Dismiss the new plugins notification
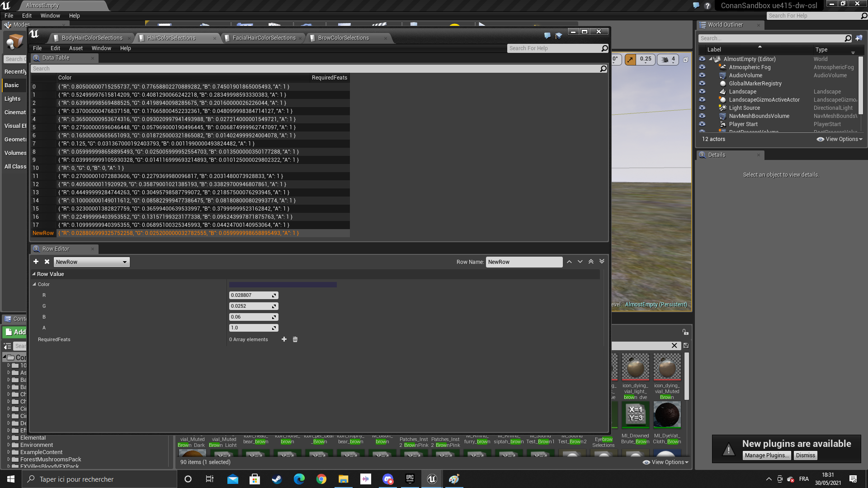868x488 pixels. click(806, 455)
